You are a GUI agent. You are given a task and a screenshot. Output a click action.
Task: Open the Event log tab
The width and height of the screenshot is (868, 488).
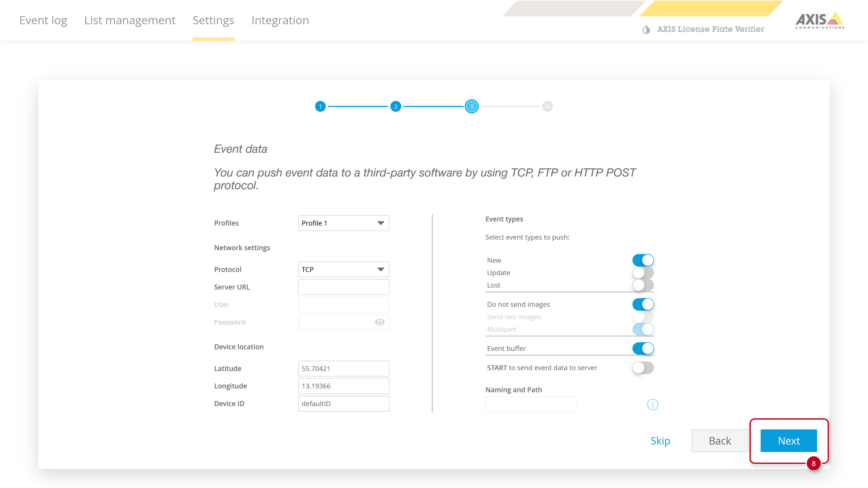[43, 20]
